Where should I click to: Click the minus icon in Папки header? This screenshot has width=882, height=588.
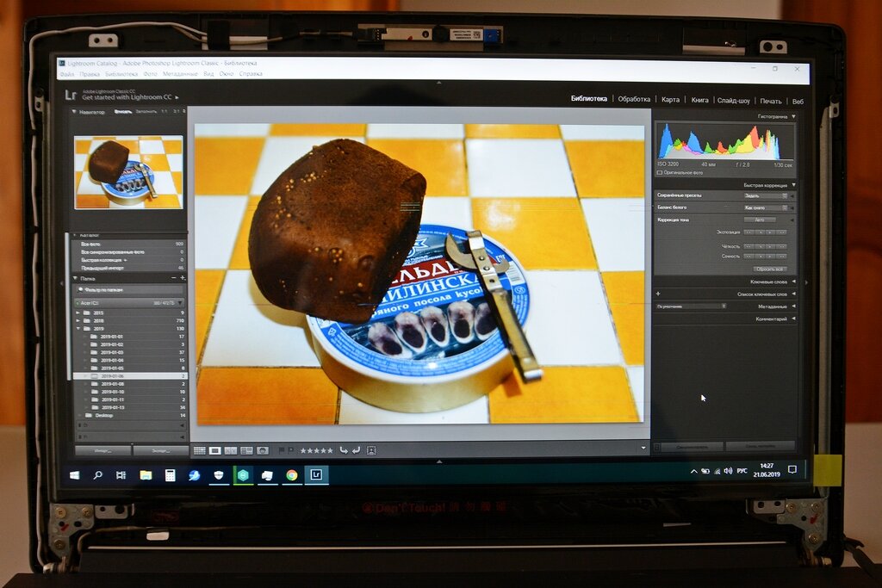coord(174,278)
